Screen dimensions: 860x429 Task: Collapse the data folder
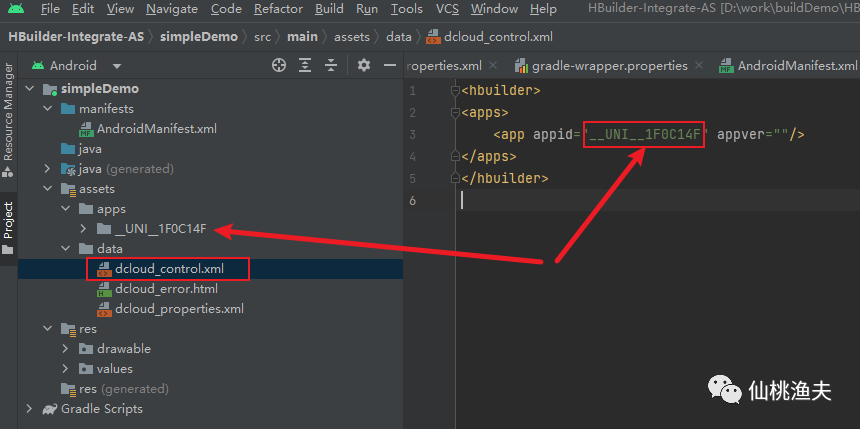65,249
